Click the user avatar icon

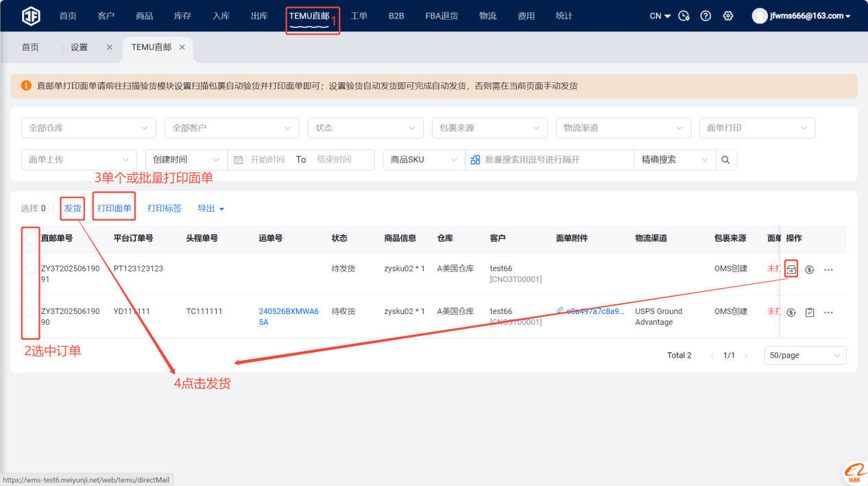click(x=760, y=16)
